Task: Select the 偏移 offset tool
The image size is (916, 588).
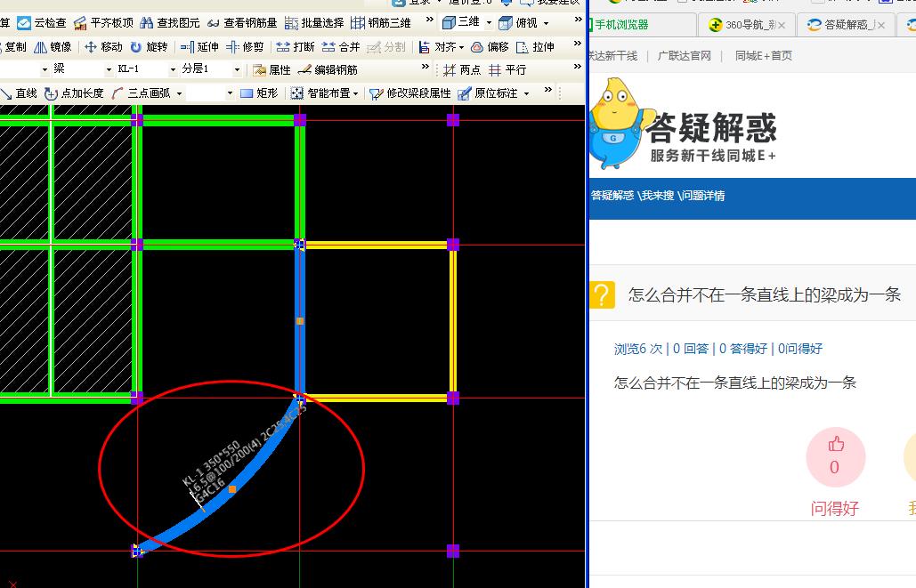Action: (489, 47)
